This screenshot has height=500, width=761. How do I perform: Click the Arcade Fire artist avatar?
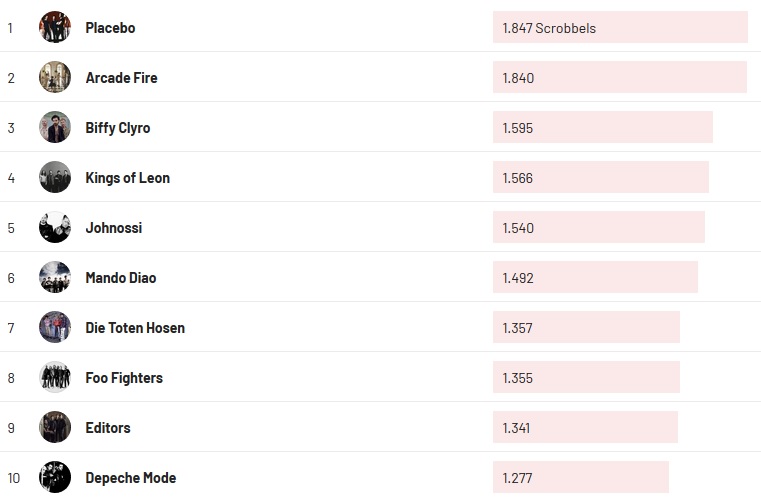55,77
